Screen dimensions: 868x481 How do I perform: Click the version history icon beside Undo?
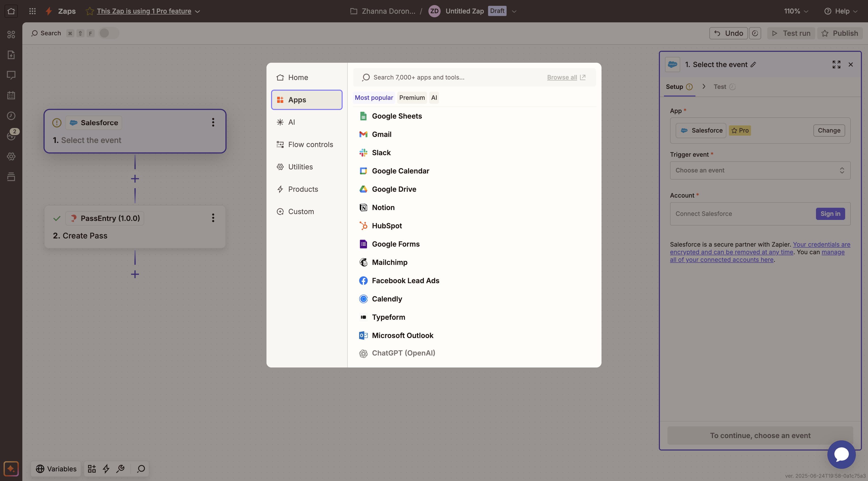[x=755, y=33]
